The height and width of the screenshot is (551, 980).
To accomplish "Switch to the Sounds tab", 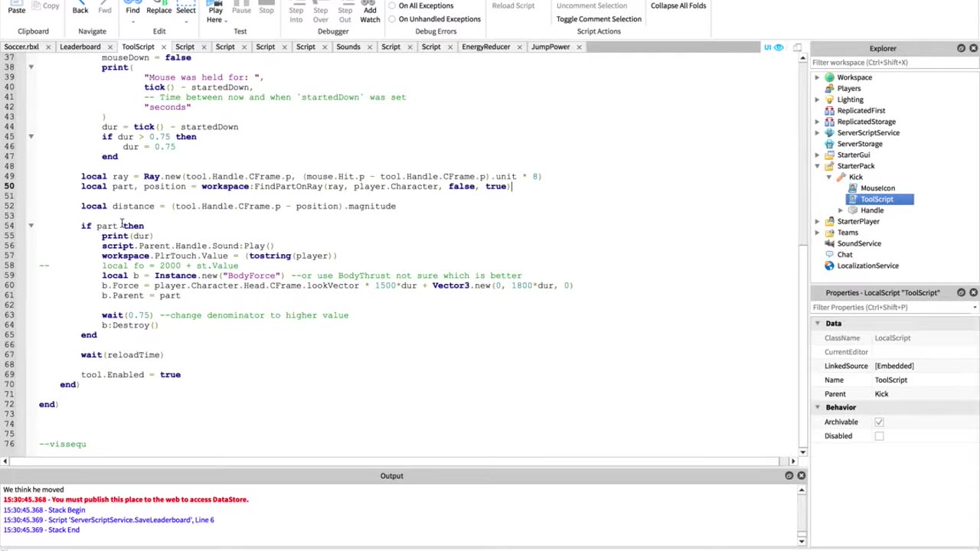I will pos(348,47).
